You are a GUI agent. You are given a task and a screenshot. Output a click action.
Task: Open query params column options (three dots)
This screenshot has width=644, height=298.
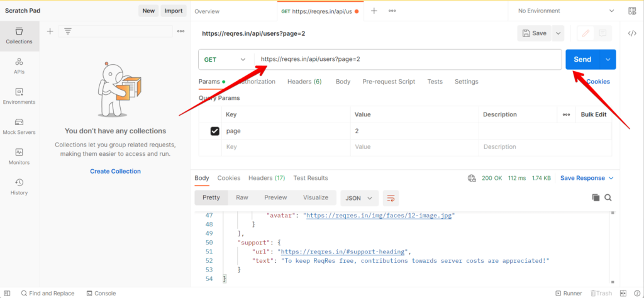point(567,115)
